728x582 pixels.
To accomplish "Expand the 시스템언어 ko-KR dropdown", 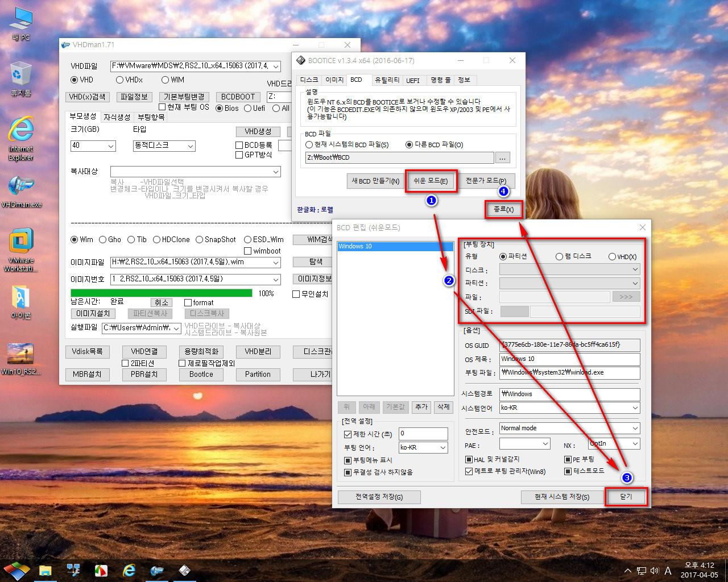I will pyautogui.click(x=635, y=408).
